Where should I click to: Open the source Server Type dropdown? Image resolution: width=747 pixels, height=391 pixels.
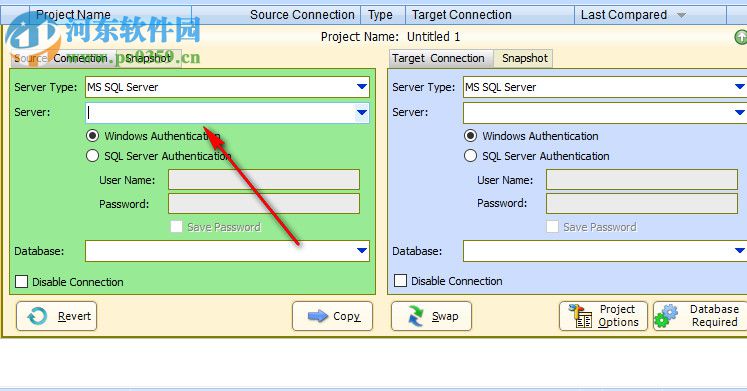point(362,87)
